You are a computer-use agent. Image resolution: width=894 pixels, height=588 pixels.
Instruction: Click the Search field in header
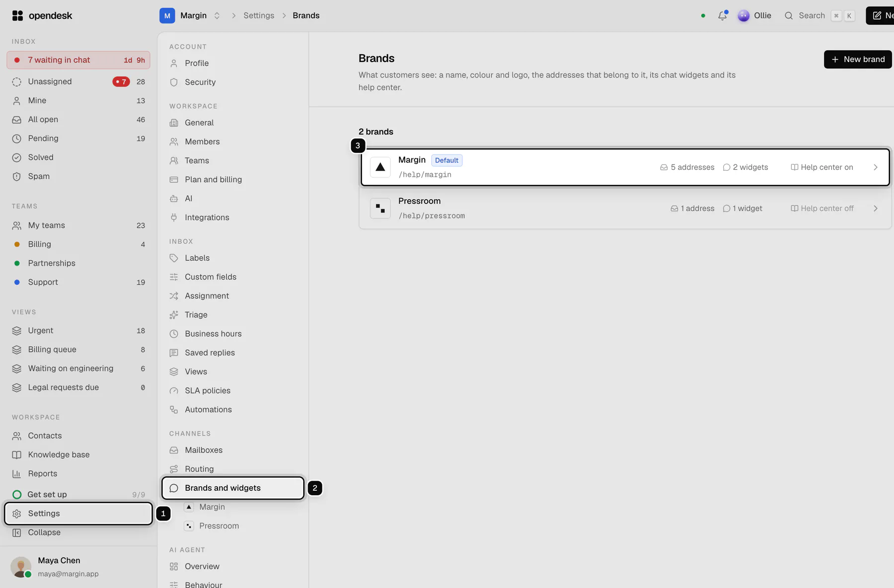(x=819, y=15)
